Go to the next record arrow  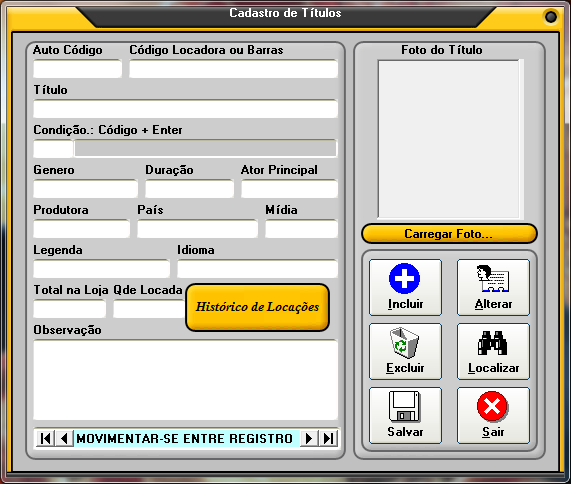click(309, 438)
